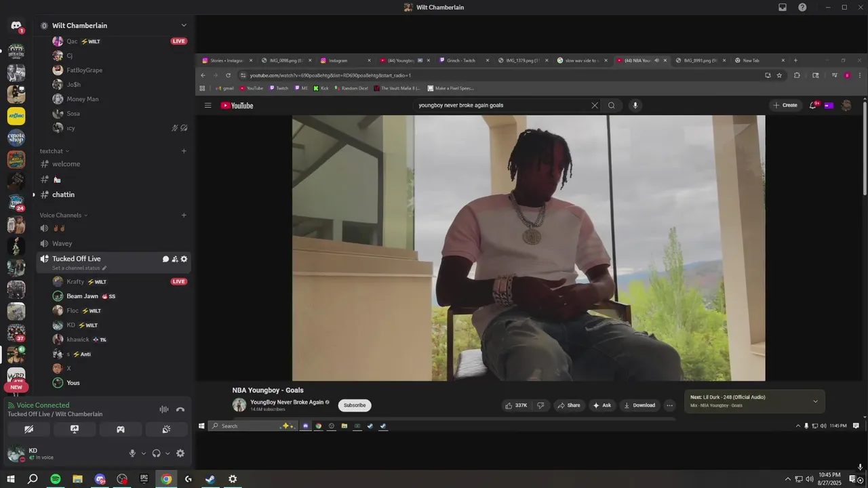Screen dimensions: 868x488
Task: Open YouTube notifications bell
Action: click(813, 105)
